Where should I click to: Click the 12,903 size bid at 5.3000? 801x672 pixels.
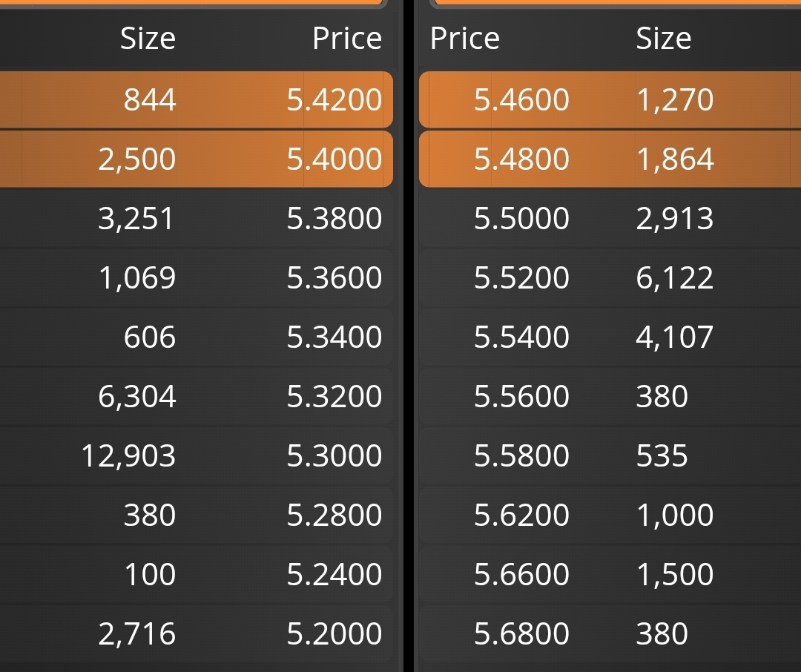coord(196,455)
